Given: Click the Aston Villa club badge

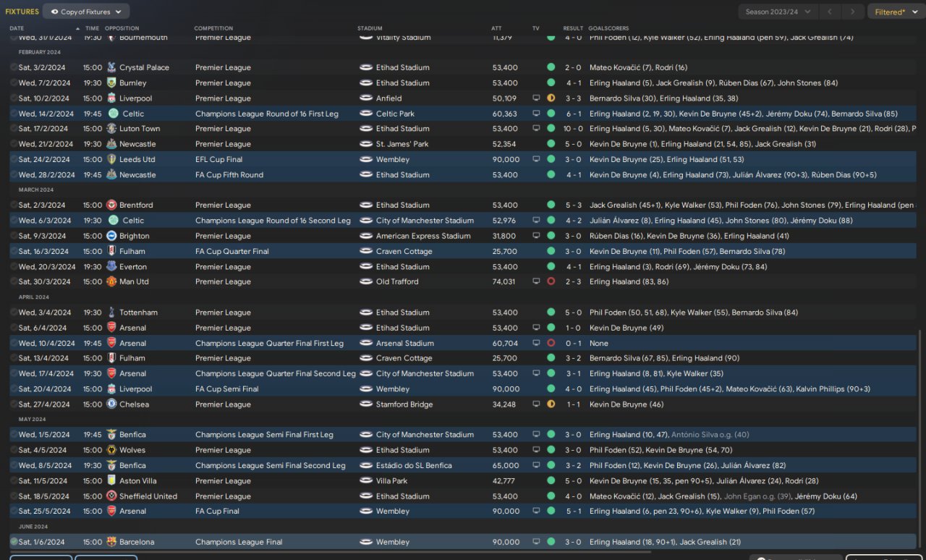Looking at the screenshot, I should click(x=111, y=480).
